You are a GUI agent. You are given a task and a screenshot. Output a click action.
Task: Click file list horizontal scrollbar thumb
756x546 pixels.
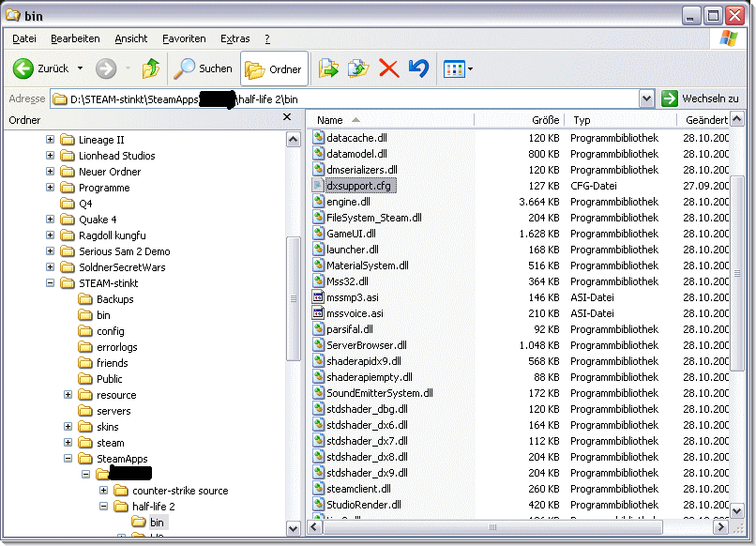[x=492, y=527]
